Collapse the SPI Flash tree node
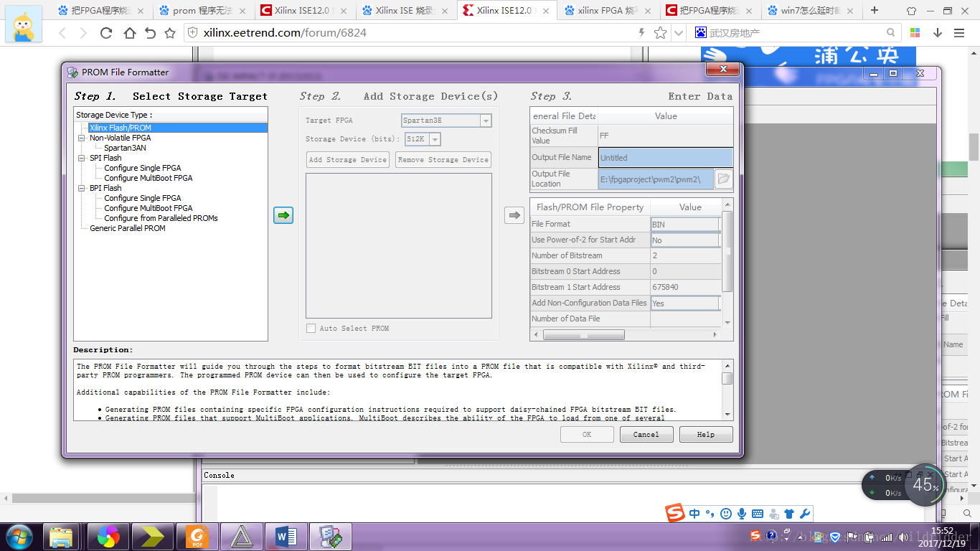The image size is (980, 551). click(x=82, y=158)
